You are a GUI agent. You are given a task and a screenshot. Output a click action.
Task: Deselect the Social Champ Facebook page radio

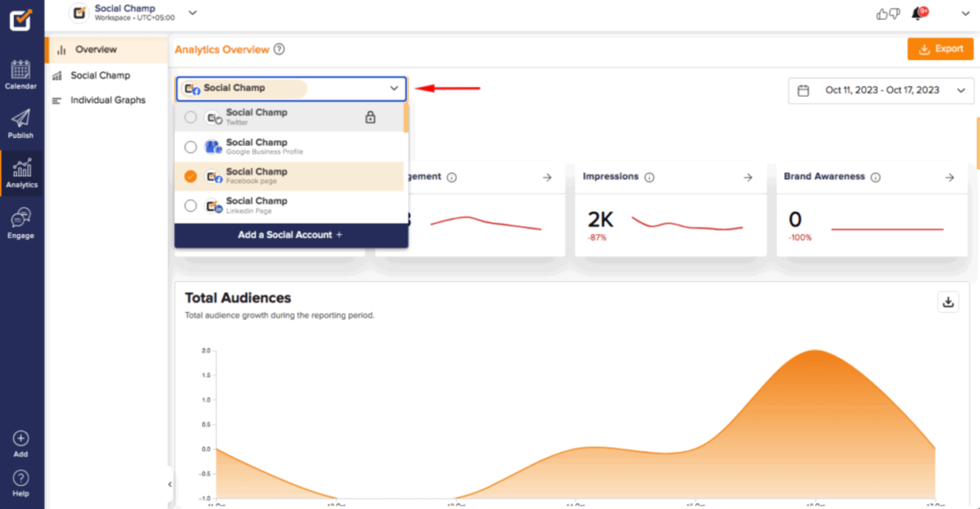coord(191,176)
